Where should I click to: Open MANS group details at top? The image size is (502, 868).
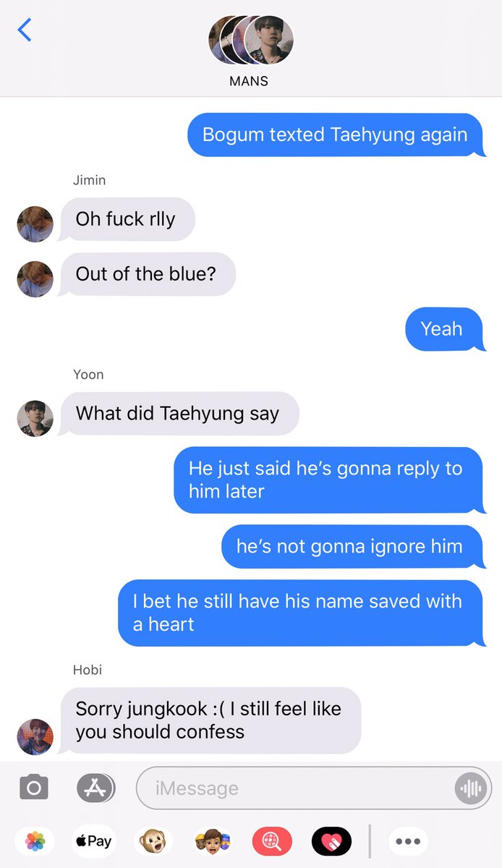coord(249,81)
